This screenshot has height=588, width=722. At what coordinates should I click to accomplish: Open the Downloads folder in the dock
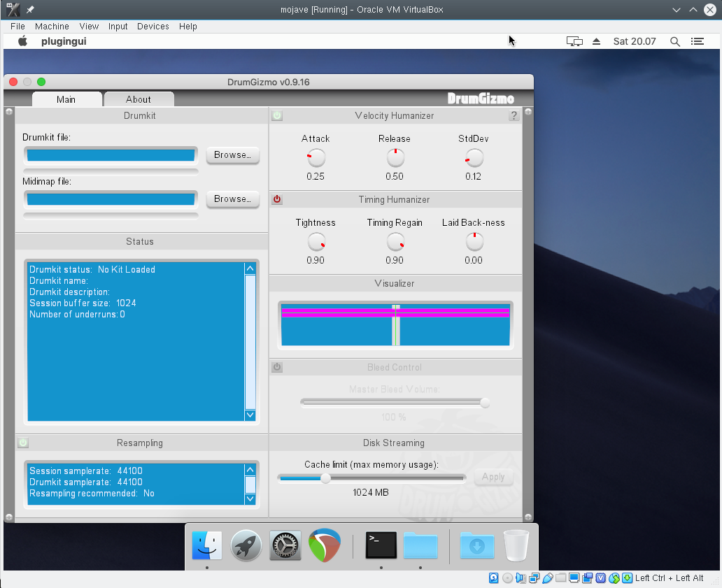click(477, 545)
